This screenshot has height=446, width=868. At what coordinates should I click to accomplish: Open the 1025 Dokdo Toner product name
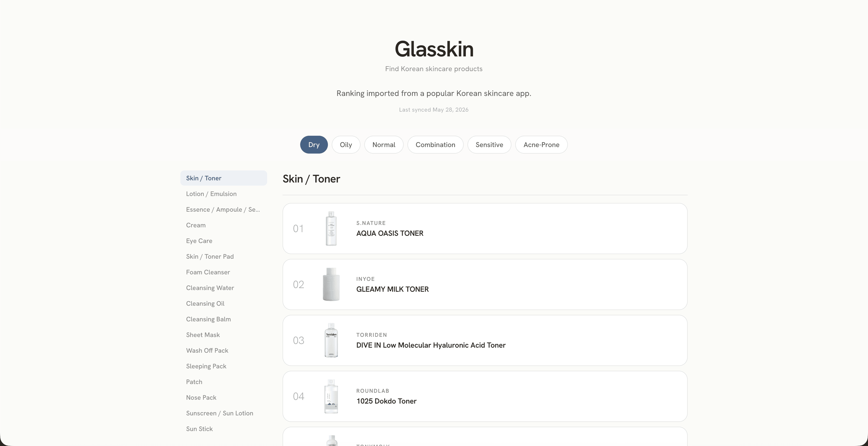(x=387, y=401)
